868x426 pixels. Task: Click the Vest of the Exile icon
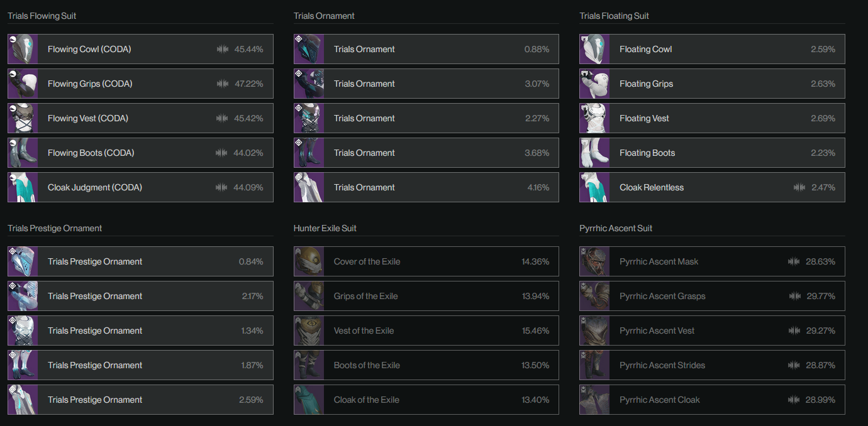pos(309,330)
